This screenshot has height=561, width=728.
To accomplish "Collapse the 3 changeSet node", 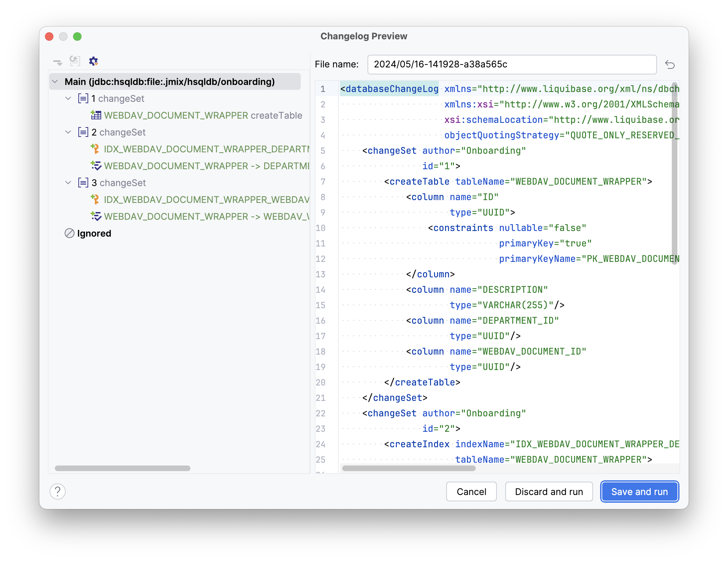I will [69, 183].
